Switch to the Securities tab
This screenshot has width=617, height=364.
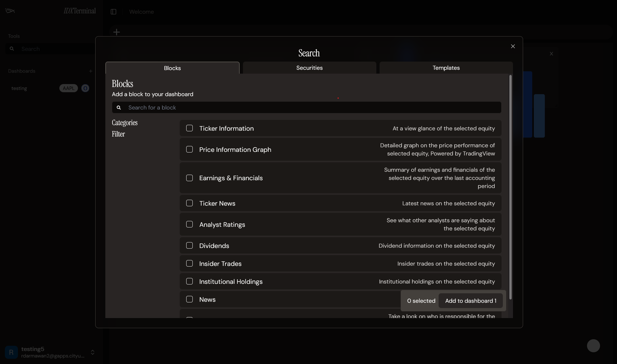coord(309,68)
